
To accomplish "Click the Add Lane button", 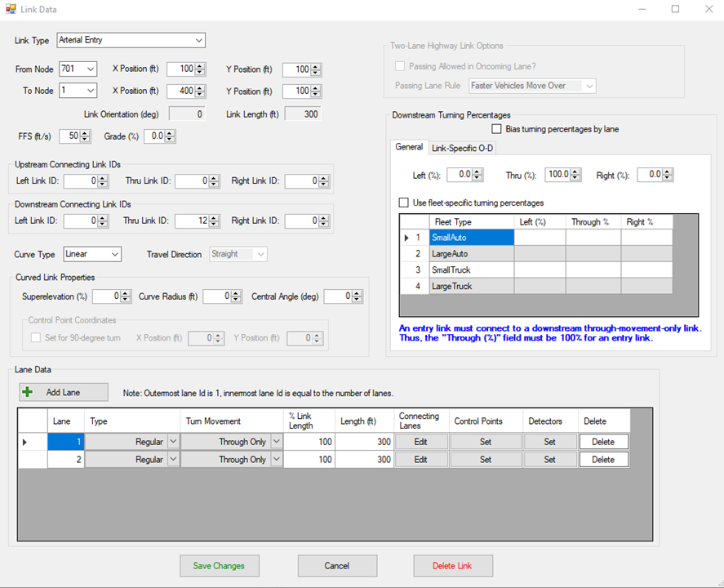I will tap(64, 392).
